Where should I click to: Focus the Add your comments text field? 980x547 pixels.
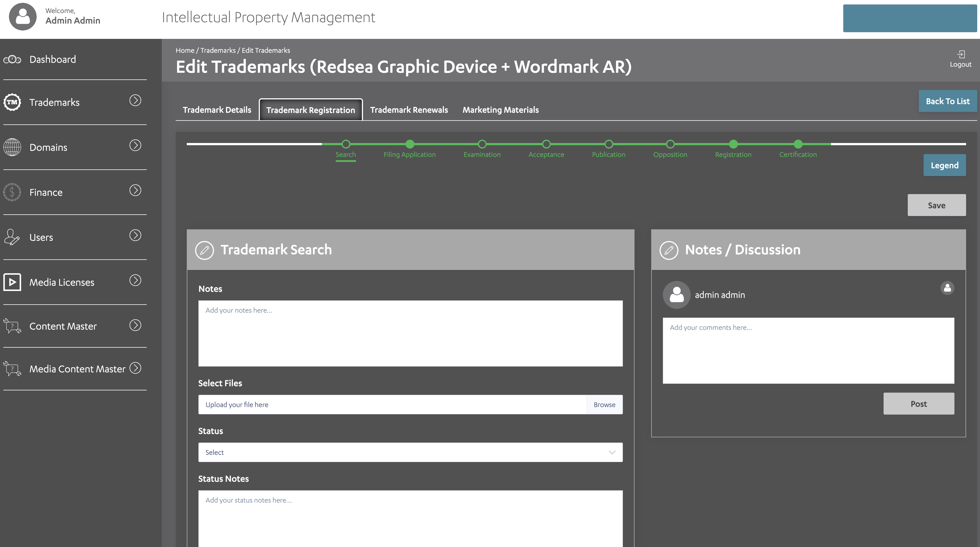coord(808,350)
